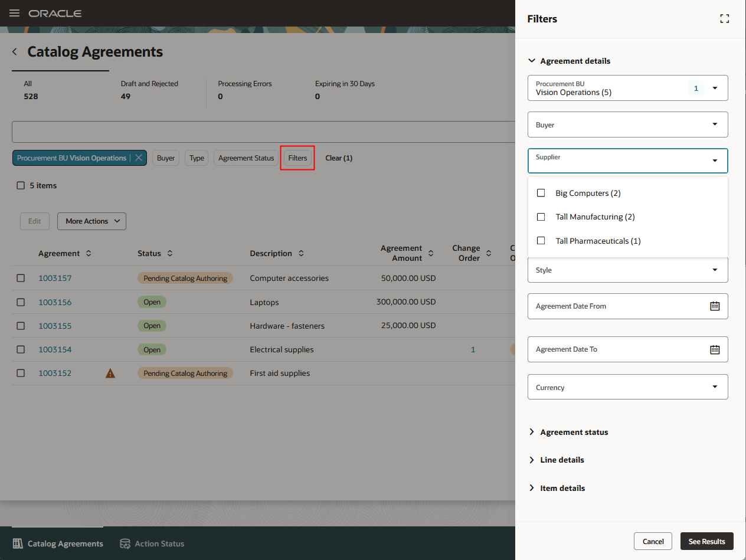Open the navigation hamburger menu
This screenshot has width=746, height=560.
(14, 14)
